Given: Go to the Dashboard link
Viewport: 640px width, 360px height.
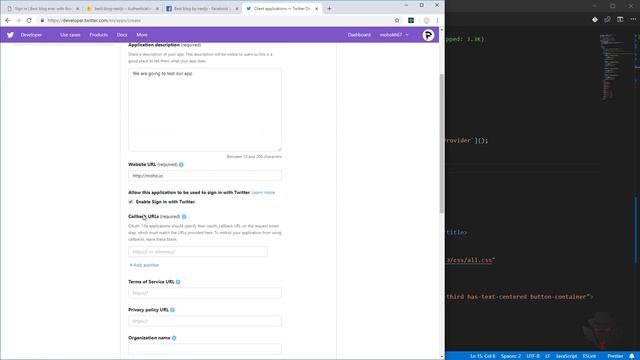Looking at the screenshot, I should point(359,35).
